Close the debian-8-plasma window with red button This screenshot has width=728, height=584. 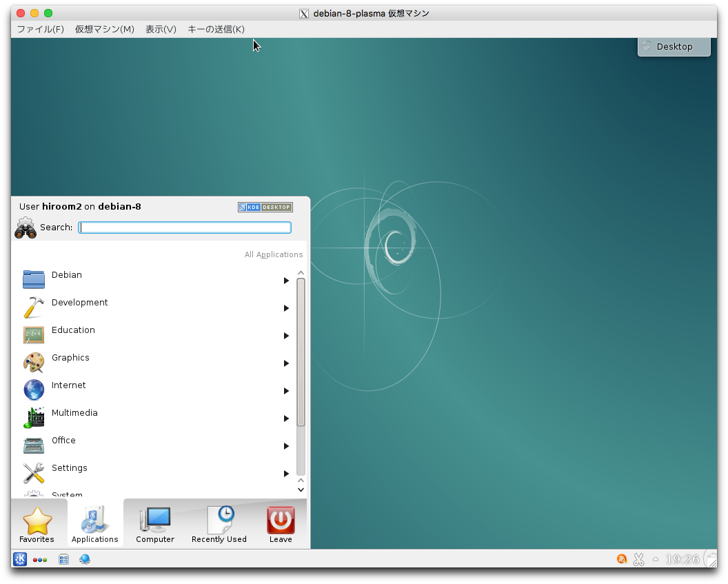21,13
